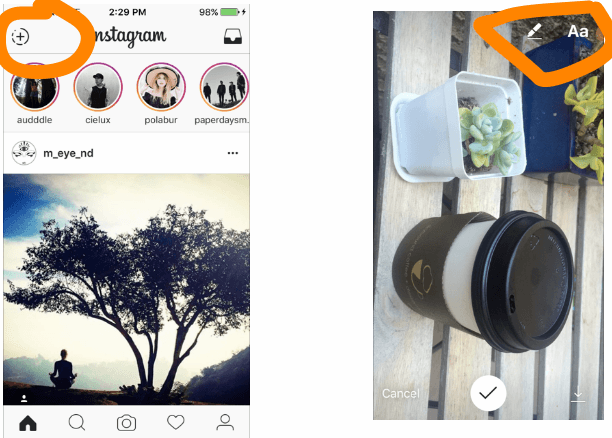Tap Cancel on the story editor
Image resolution: width=612 pixels, height=438 pixels.
tap(401, 393)
